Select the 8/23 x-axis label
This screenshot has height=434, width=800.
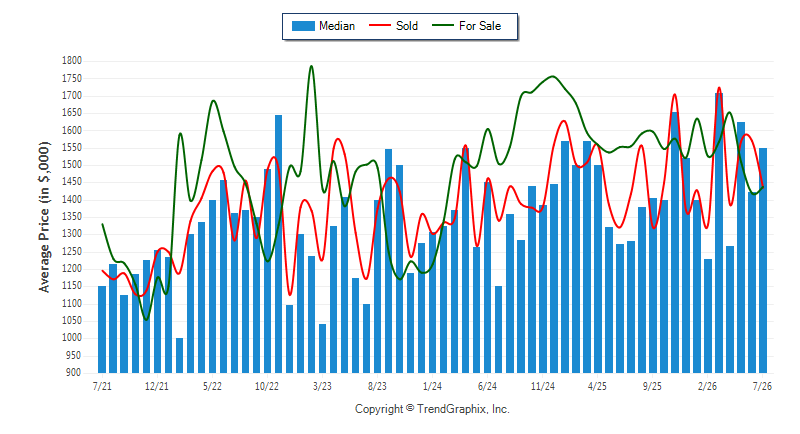(x=377, y=386)
